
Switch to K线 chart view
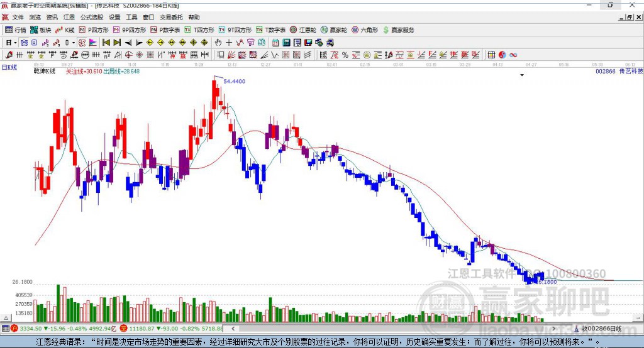click(x=65, y=30)
